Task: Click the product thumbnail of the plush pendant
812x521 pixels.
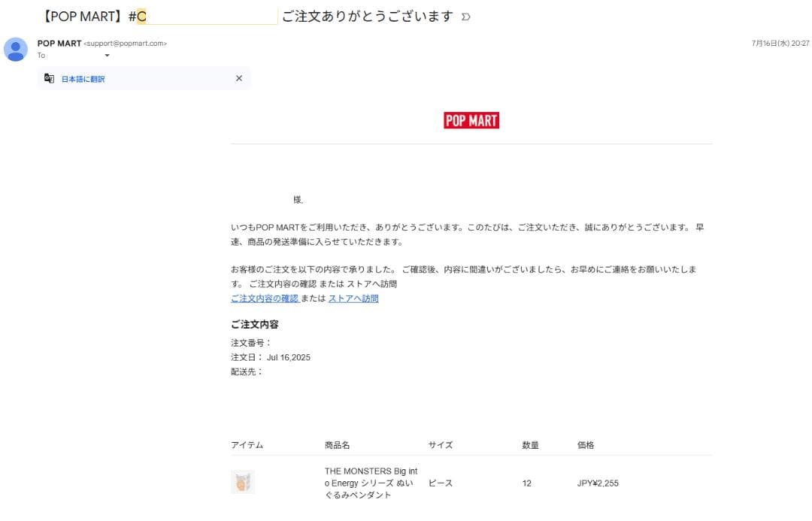Action: click(x=244, y=480)
